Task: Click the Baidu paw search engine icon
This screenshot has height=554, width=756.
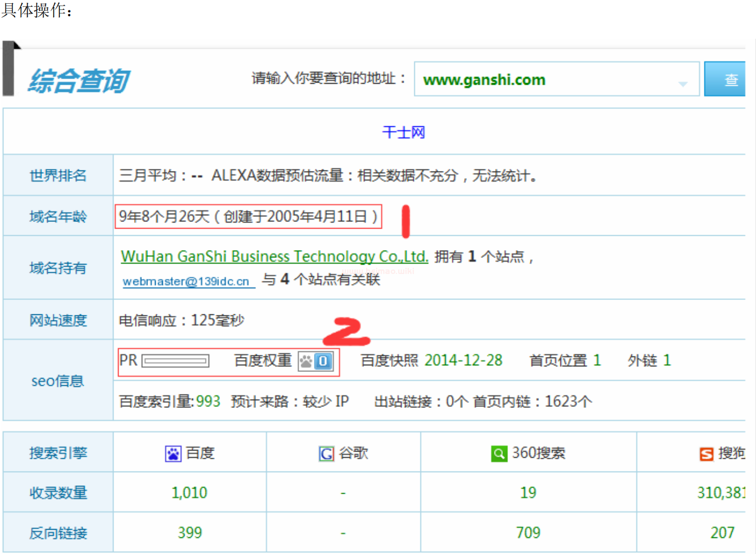Action: [x=173, y=454]
